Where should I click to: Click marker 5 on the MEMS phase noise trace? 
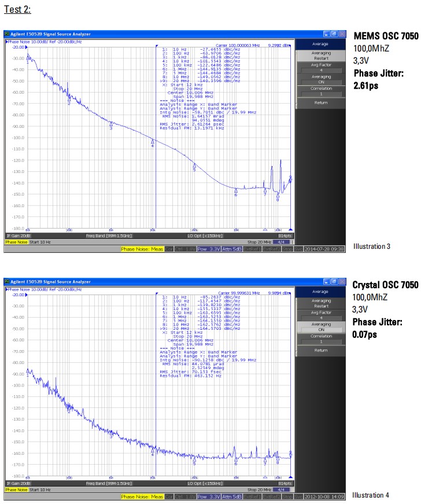(194, 167)
